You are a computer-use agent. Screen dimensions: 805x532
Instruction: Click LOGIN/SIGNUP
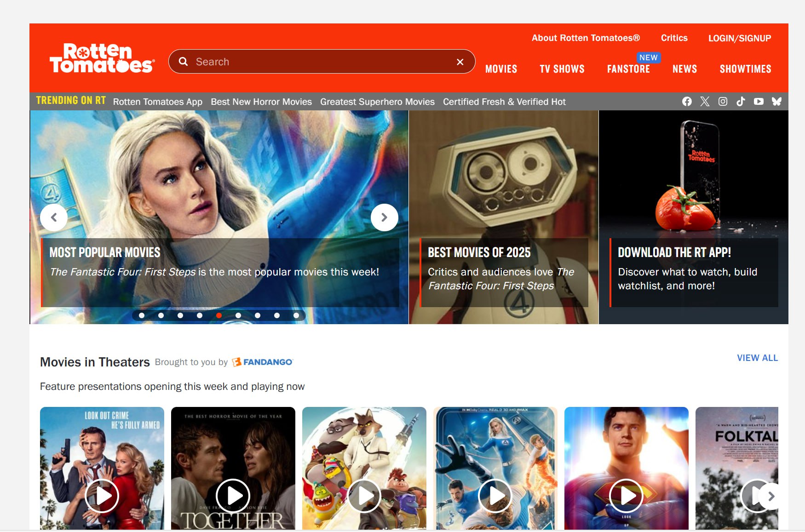[x=739, y=38]
